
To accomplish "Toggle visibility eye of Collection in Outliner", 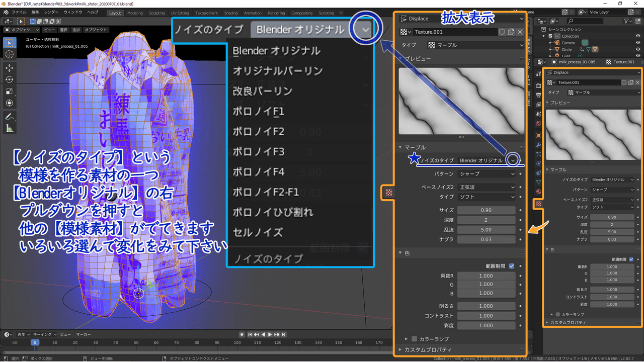I will click(x=638, y=36).
